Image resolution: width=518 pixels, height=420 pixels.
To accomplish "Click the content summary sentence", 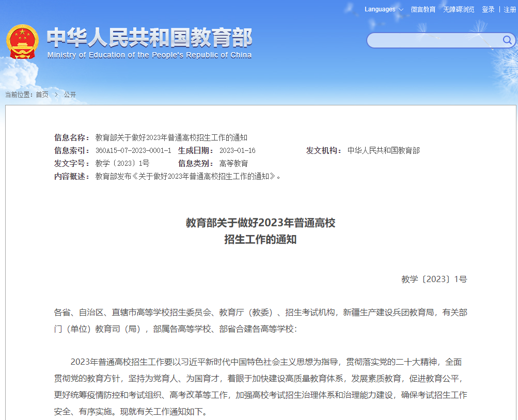I will click(188, 177).
